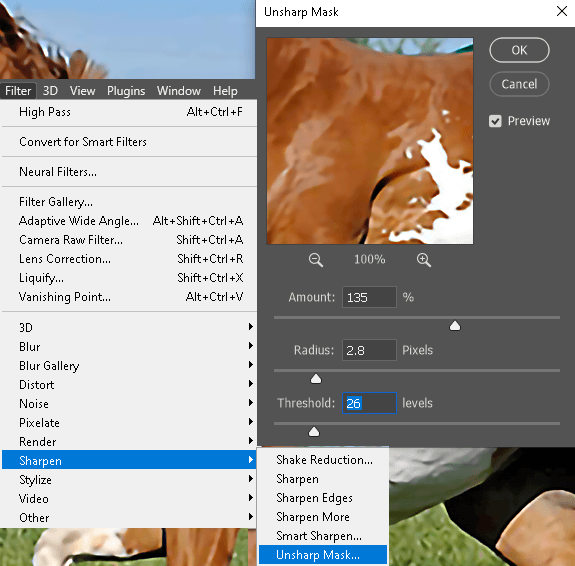Choose Sharpen Edges
The width and height of the screenshot is (575, 566).
[x=323, y=498]
